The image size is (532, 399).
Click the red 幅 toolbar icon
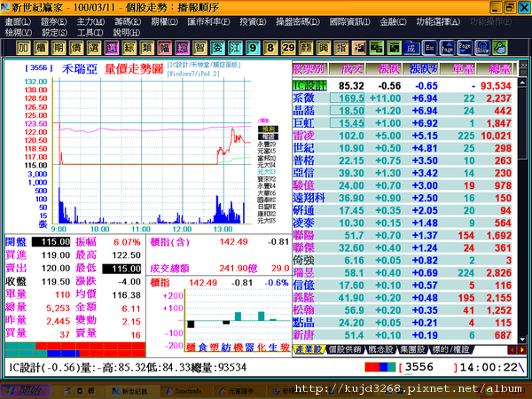164,48
